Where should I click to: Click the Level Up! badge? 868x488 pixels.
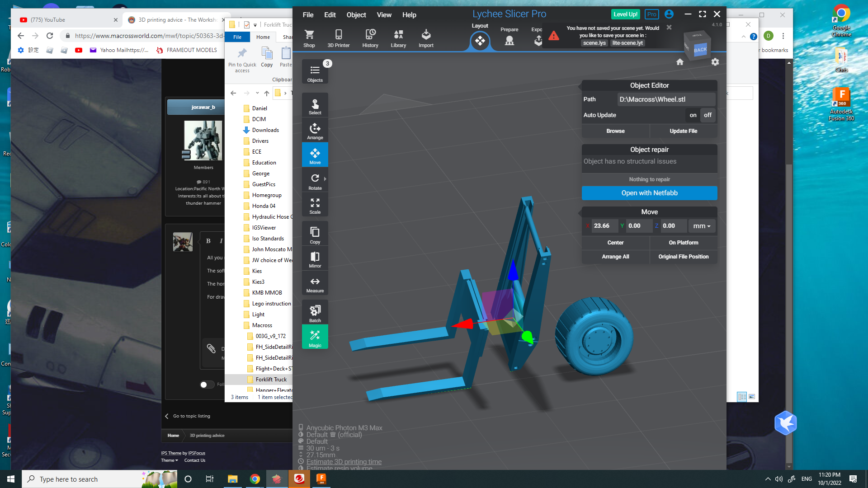626,14
